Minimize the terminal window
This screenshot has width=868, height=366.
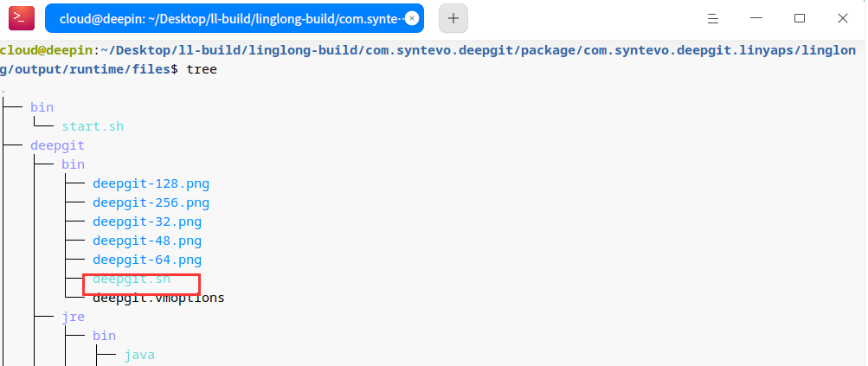coord(756,18)
